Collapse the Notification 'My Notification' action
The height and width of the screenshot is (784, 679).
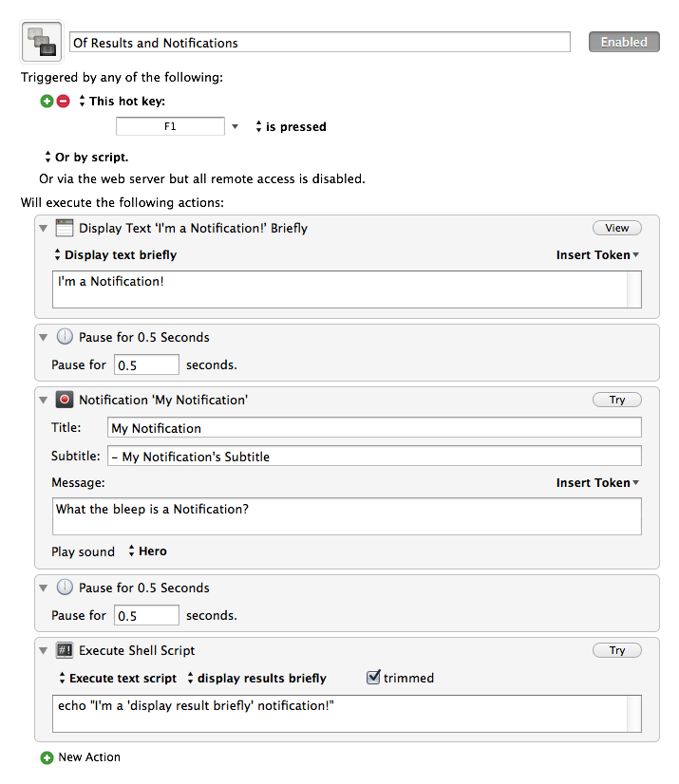pos(44,400)
